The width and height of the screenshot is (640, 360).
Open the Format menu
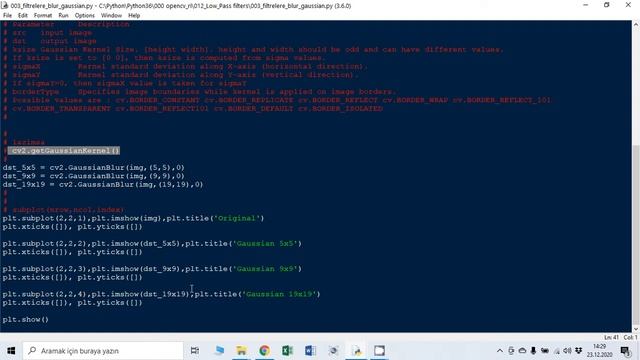pyautogui.click(x=43, y=16)
